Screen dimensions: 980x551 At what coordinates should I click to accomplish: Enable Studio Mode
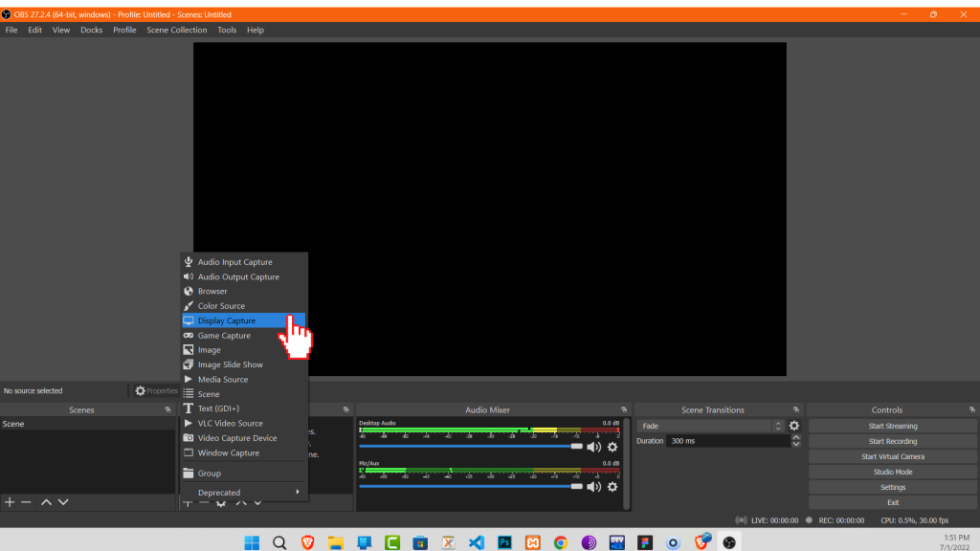893,472
